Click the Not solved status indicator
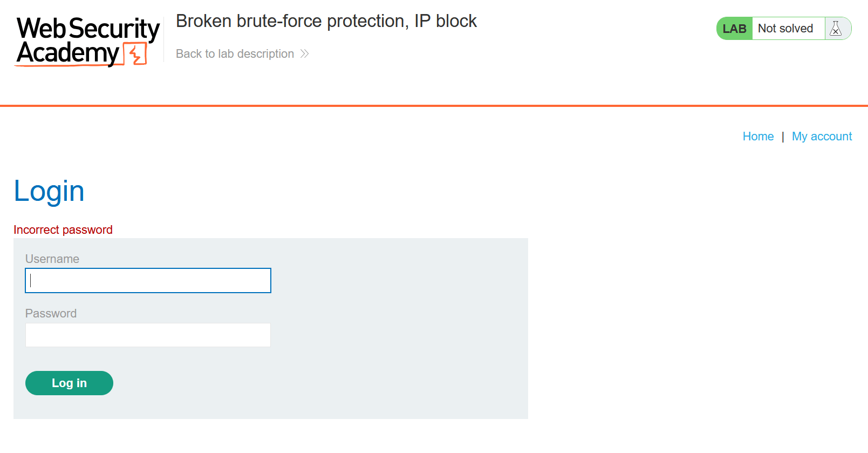The image size is (868, 453). 785,28
